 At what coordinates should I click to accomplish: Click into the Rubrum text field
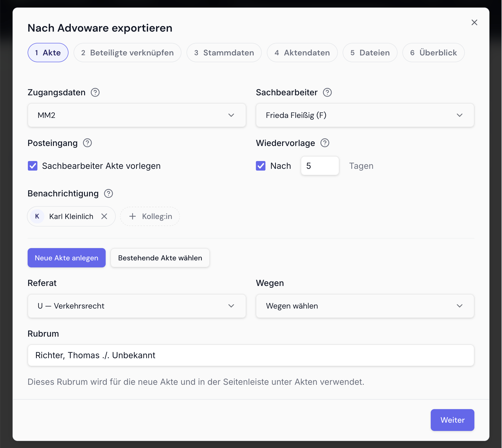click(251, 355)
